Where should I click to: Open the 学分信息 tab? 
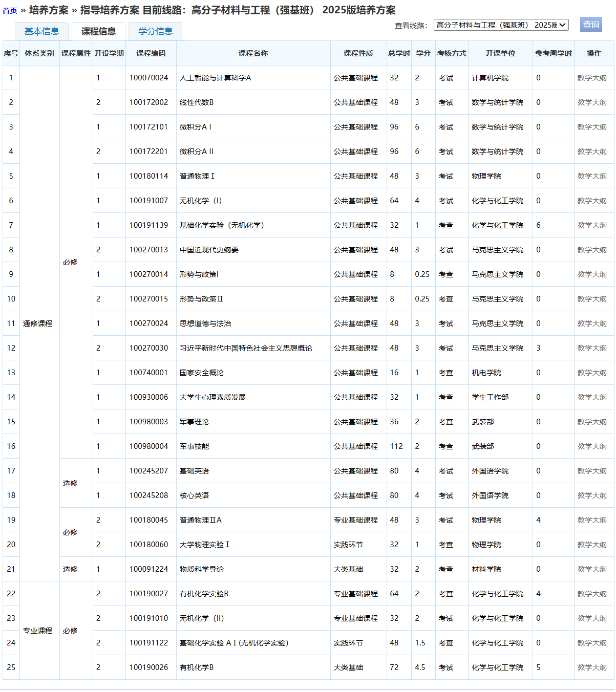(x=155, y=31)
